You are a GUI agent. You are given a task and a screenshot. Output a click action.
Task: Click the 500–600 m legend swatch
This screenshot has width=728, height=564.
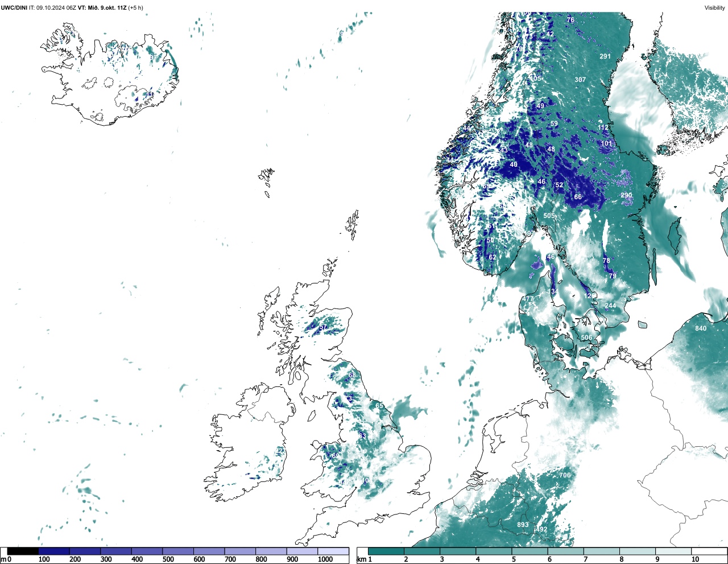tap(178, 551)
